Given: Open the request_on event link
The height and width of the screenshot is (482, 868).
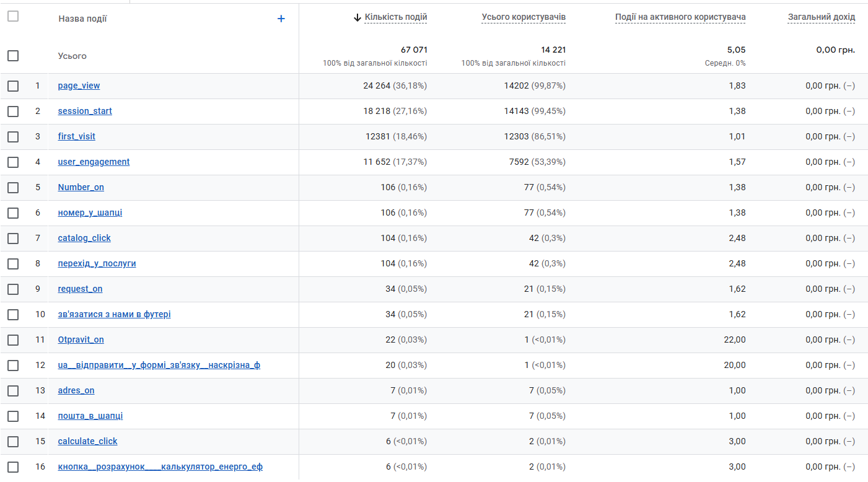Looking at the screenshot, I should pyautogui.click(x=80, y=289).
